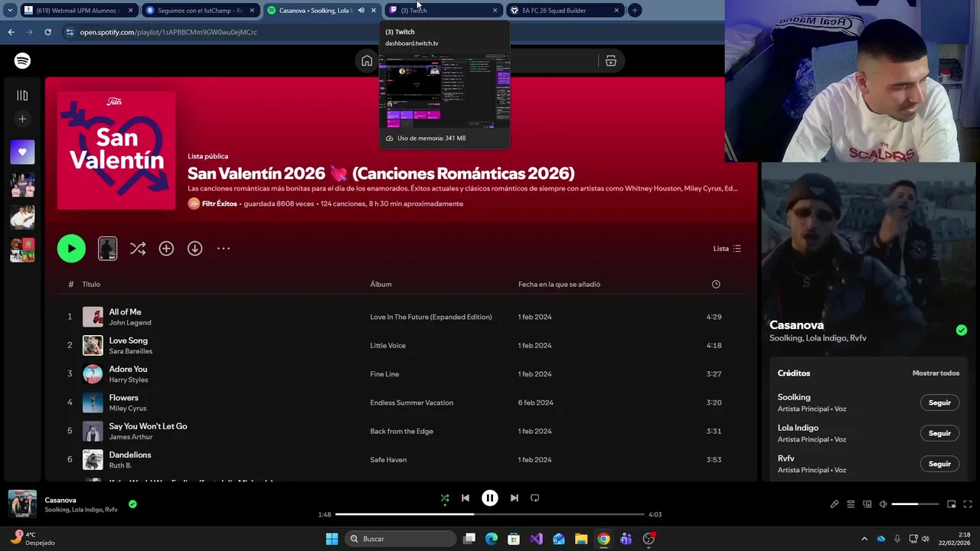The height and width of the screenshot is (551, 980).
Task: Toggle saved checkmark in now-playing bar
Action: 132,504
